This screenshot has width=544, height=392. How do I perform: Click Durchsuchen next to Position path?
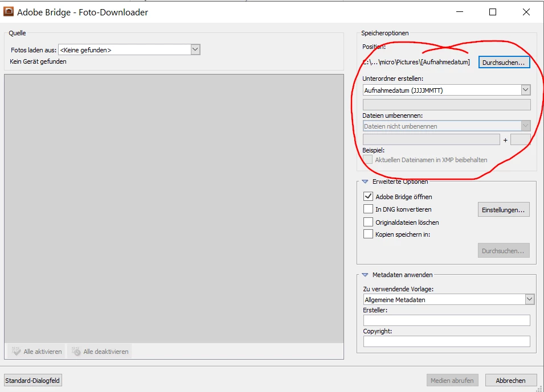tap(504, 63)
